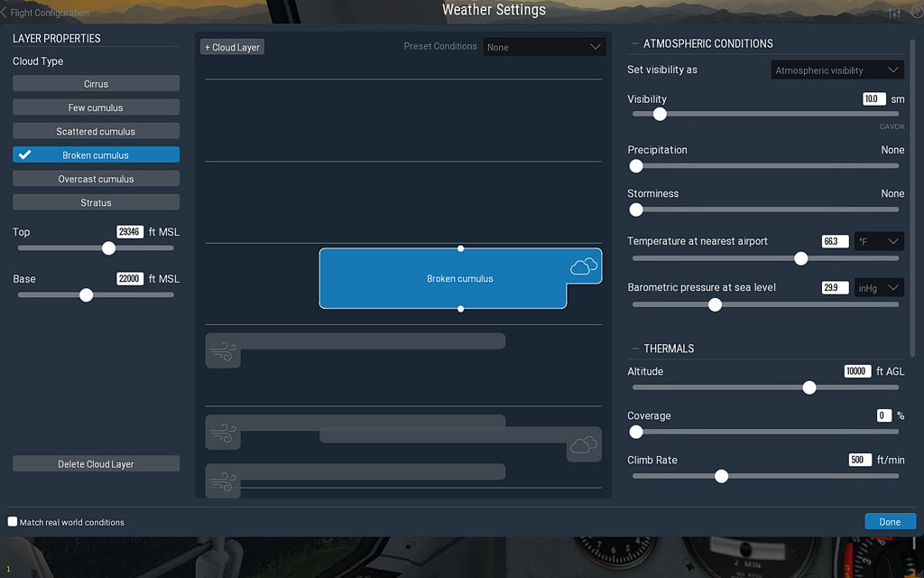Select the topmost wind layer icon
This screenshot has height=578, width=924.
click(223, 350)
